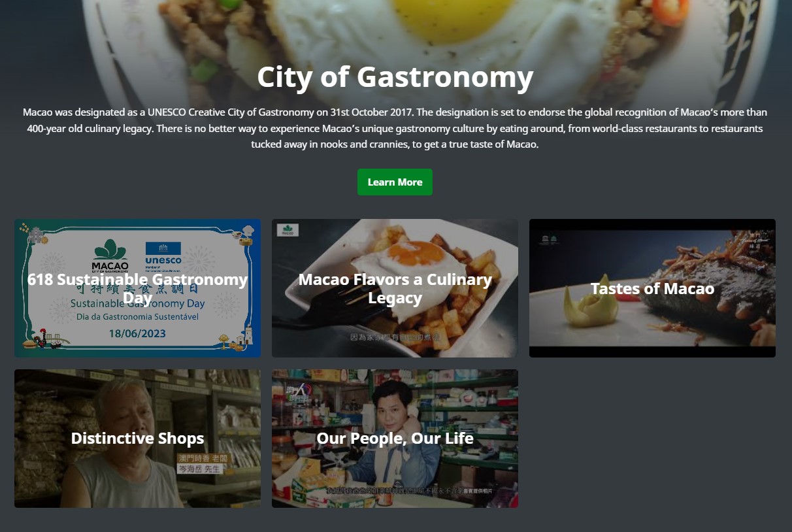Click the UNESCO designation description paragraph
This screenshot has width=792, height=532.
[x=395, y=128]
